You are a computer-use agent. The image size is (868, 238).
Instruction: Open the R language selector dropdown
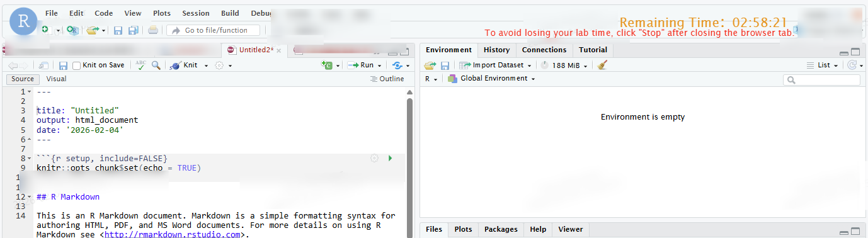click(431, 79)
